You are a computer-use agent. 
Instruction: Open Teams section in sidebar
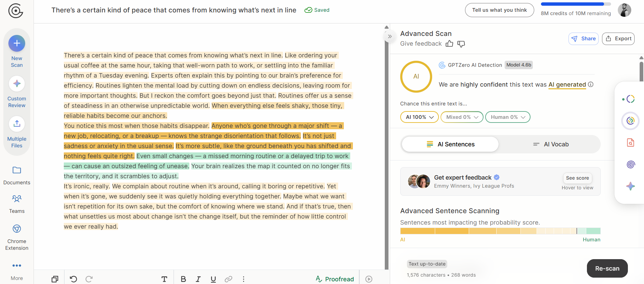[x=17, y=199]
